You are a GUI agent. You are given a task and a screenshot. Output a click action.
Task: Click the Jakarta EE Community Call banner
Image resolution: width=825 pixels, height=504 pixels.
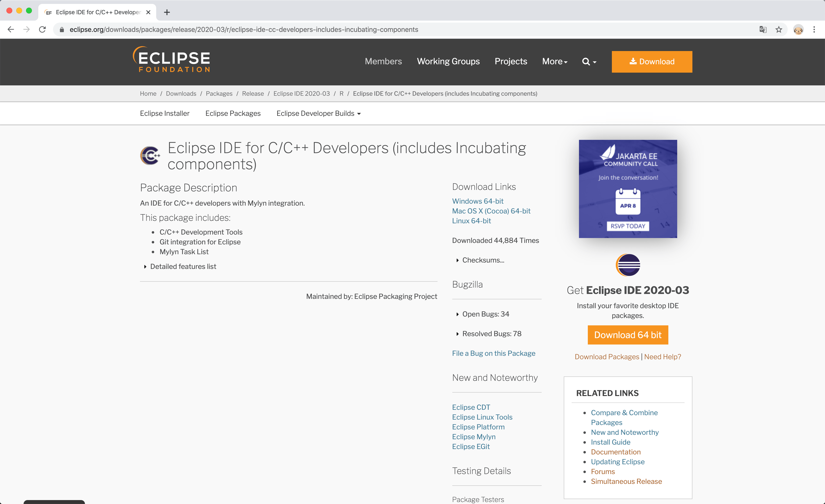pyautogui.click(x=628, y=189)
